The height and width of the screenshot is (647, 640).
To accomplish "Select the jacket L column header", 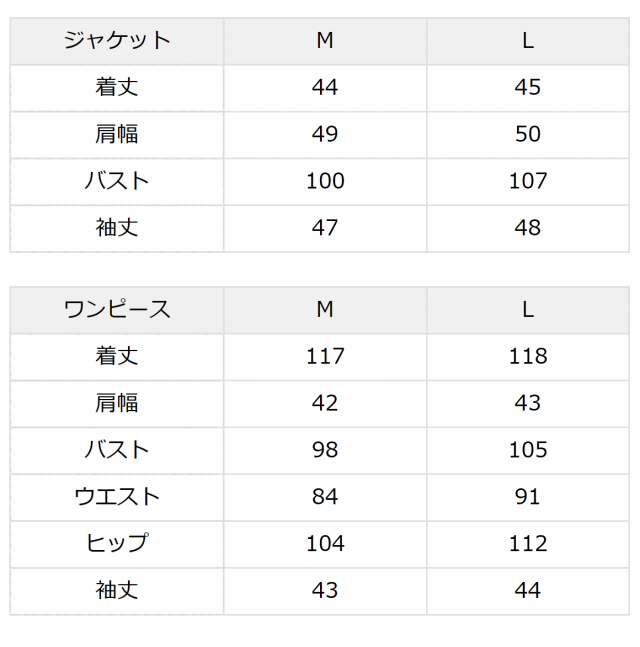I will 528,41.
